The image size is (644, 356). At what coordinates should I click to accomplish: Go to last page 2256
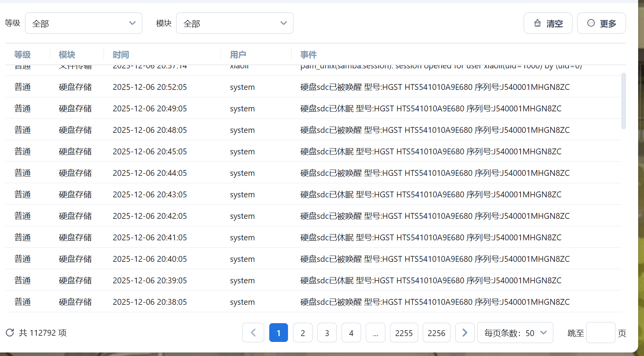(x=436, y=333)
